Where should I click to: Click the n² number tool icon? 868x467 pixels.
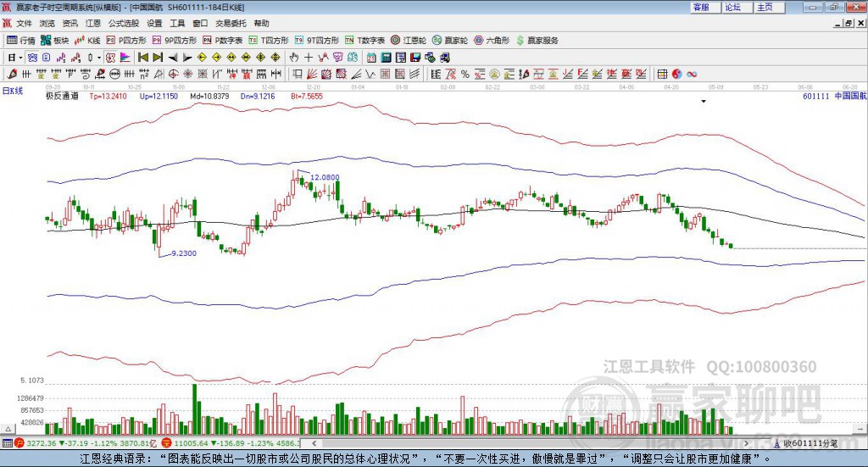coord(144,74)
